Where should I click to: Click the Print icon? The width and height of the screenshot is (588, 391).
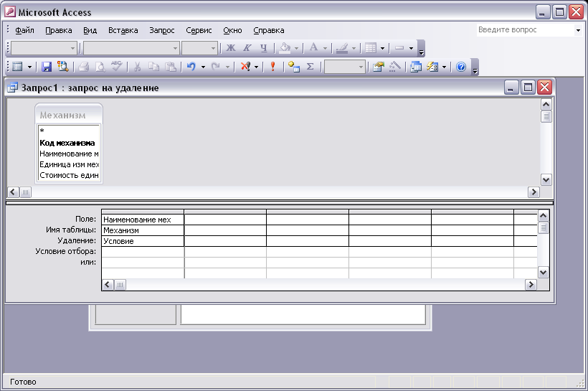83,67
